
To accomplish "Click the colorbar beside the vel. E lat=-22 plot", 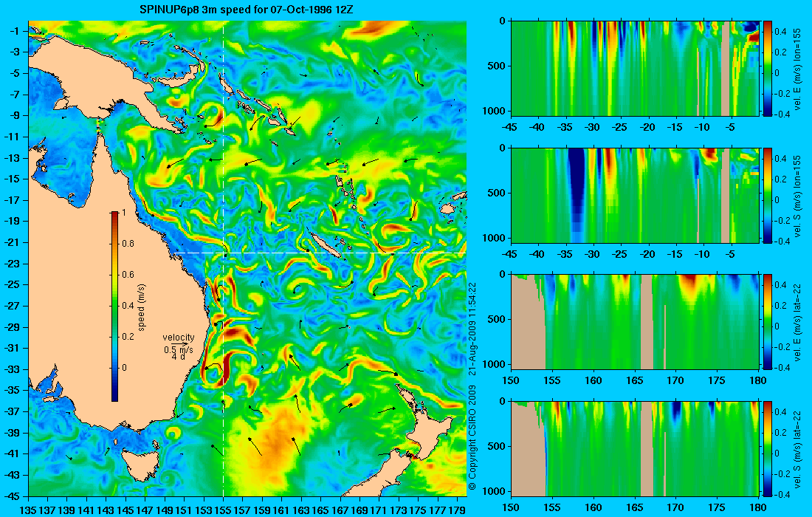I will (767, 322).
